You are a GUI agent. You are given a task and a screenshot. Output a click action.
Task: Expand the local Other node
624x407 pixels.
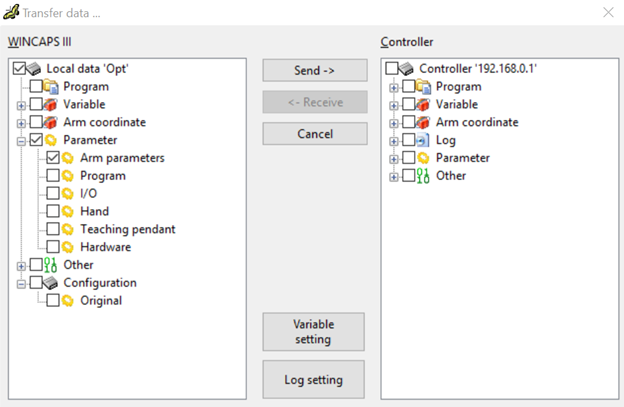[x=21, y=266]
